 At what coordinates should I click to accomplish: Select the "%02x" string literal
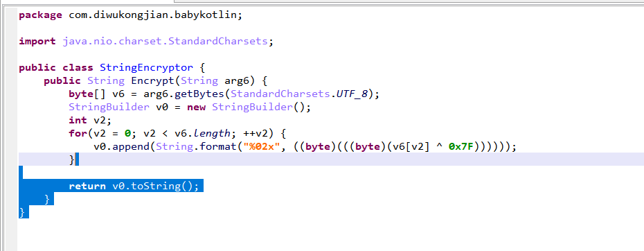[262, 146]
